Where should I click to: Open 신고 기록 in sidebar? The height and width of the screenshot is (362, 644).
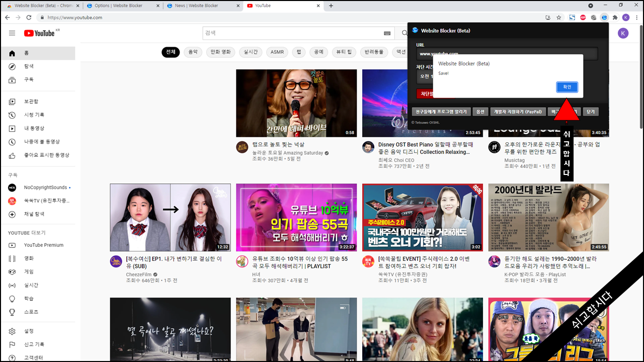pyautogui.click(x=38, y=344)
